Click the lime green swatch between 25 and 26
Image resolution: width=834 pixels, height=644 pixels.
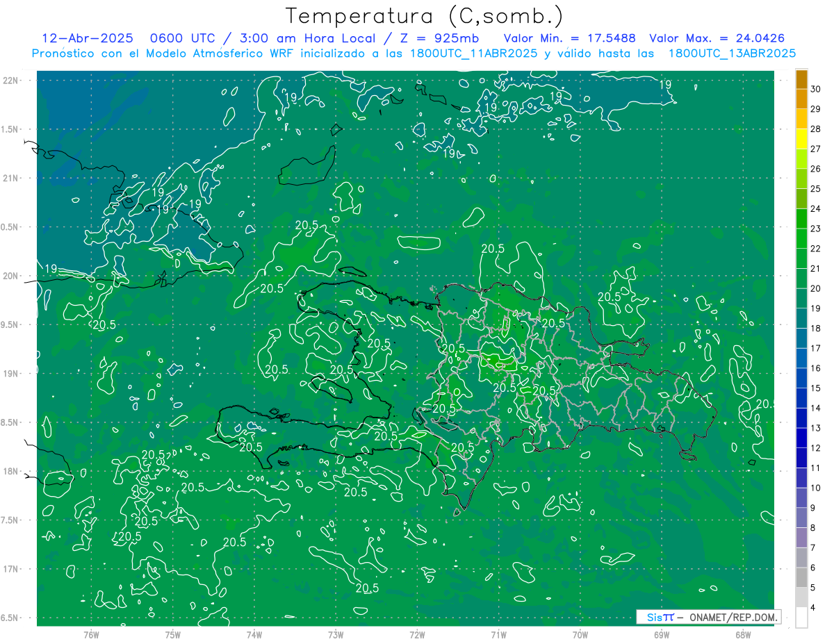click(801, 179)
